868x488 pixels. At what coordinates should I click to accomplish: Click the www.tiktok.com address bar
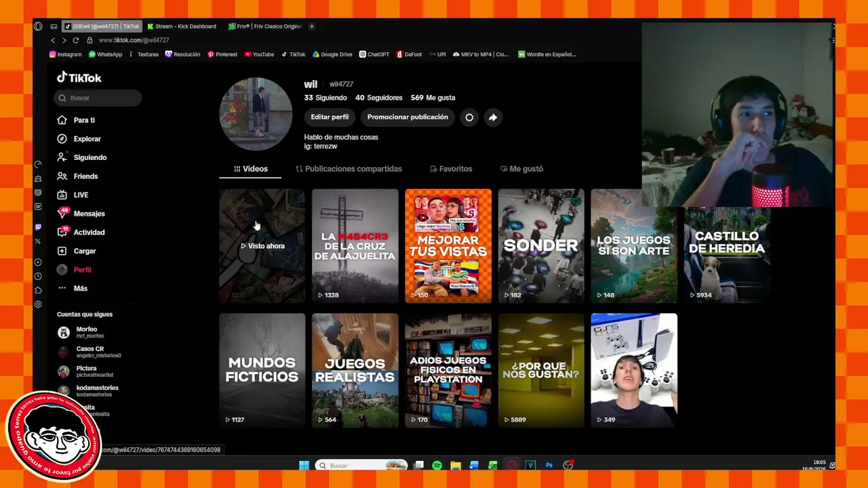pos(134,40)
